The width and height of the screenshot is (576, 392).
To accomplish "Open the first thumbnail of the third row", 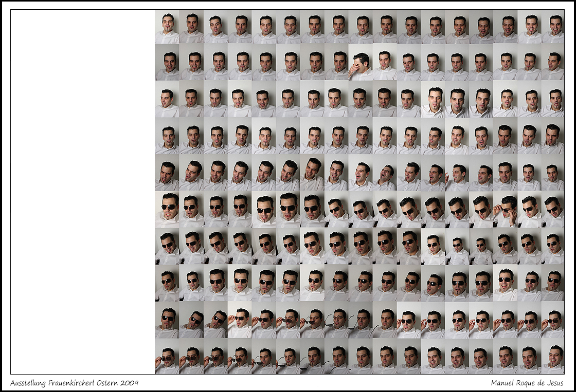I will (x=167, y=102).
